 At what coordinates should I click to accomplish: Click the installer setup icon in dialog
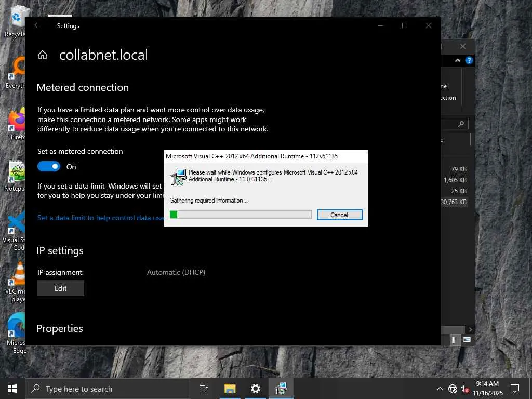(178, 177)
